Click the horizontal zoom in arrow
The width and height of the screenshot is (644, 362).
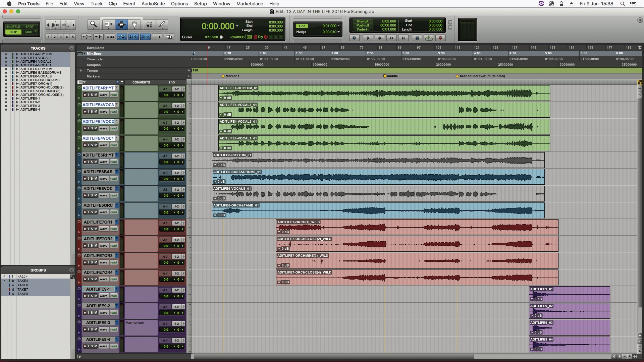coord(73,24)
